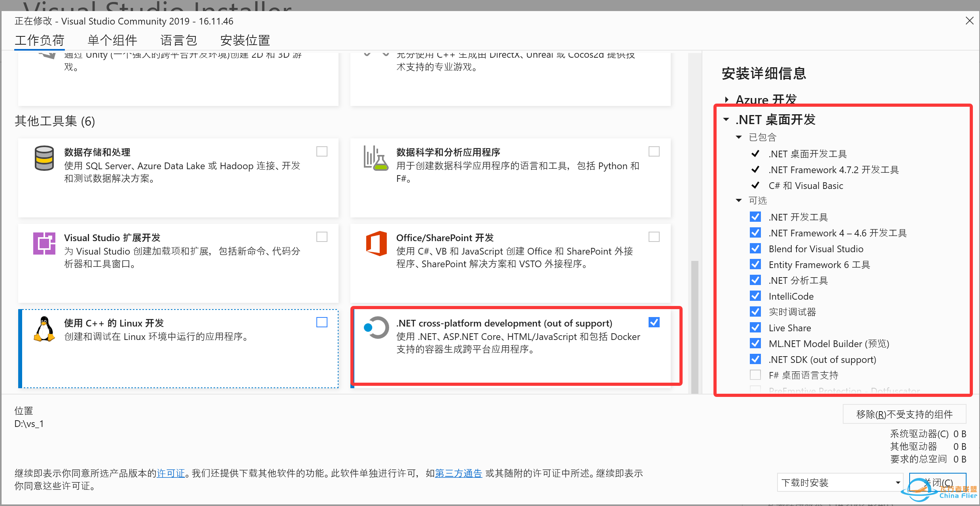
Task: Click the Linux penguin icon
Action: [x=44, y=329]
